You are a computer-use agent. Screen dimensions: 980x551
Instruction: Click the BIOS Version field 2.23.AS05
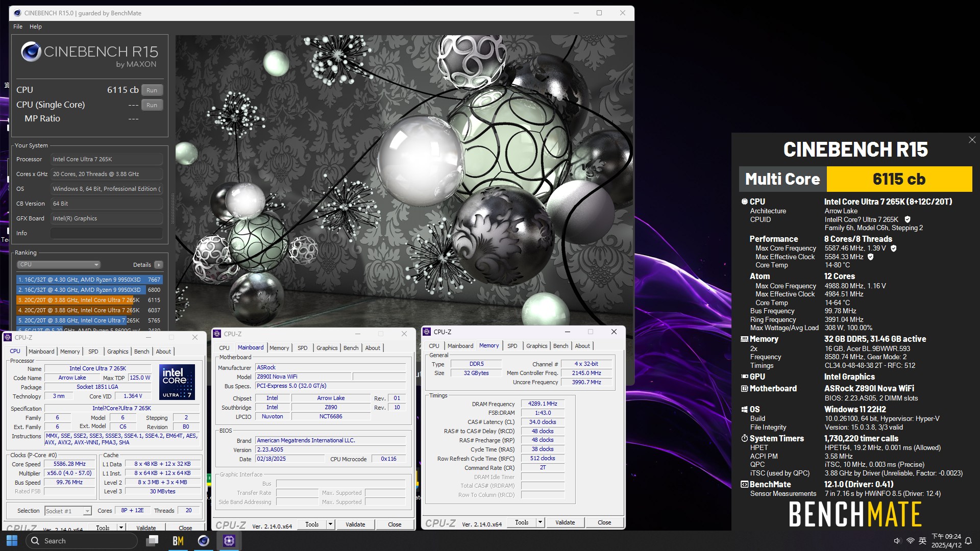(x=331, y=449)
